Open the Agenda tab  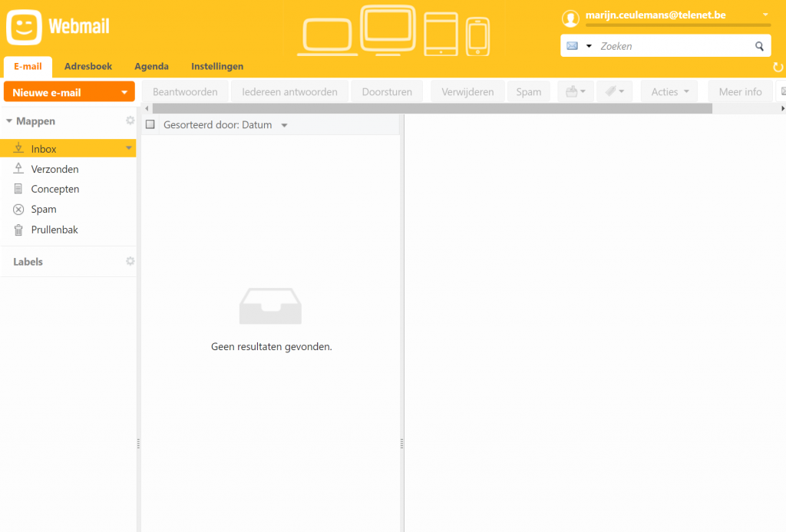[151, 67]
